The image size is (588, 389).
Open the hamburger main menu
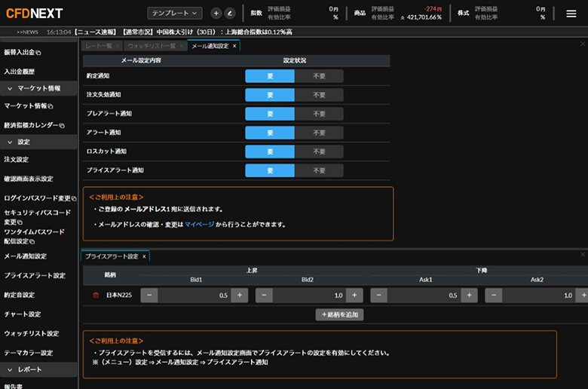571,13
